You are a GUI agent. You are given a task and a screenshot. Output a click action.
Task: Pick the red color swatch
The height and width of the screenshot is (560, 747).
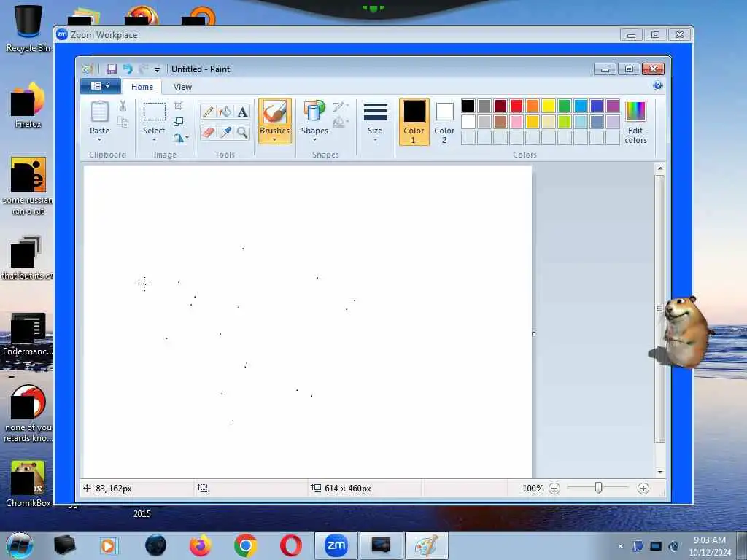[x=516, y=106]
